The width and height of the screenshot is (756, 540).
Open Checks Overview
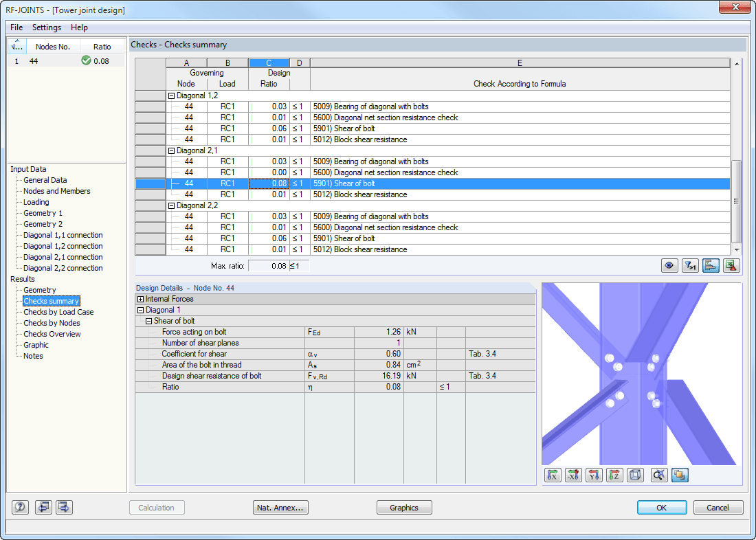click(52, 334)
